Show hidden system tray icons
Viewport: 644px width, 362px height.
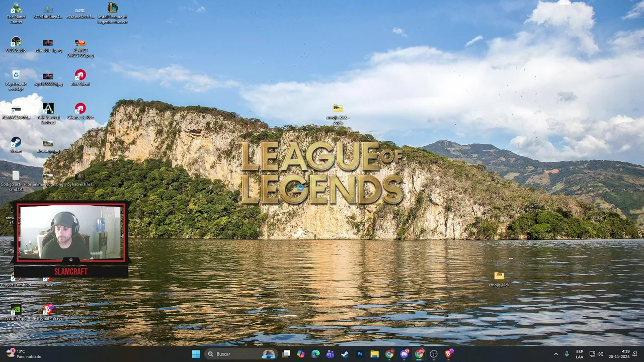556,354
